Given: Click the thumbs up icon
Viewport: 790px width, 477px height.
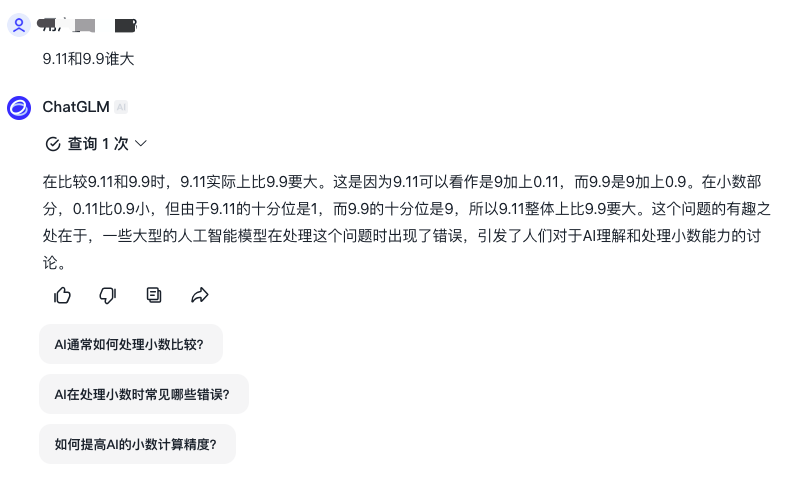Looking at the screenshot, I should (x=63, y=295).
